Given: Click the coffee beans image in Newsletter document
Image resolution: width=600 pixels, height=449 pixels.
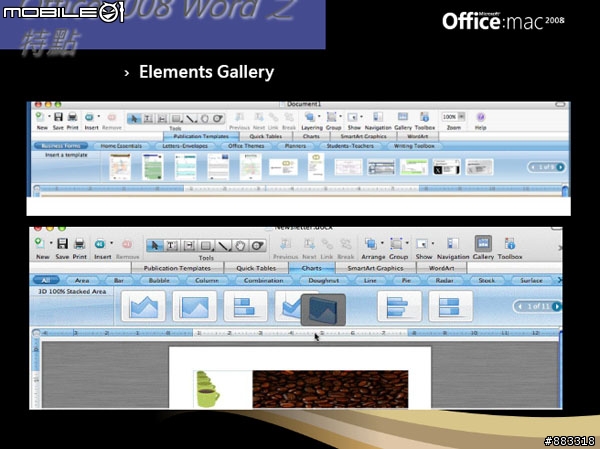Looking at the screenshot, I should click(330, 389).
